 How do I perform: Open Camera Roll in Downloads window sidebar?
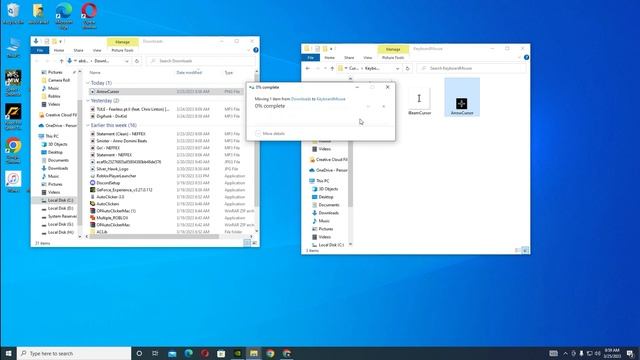coord(58,80)
